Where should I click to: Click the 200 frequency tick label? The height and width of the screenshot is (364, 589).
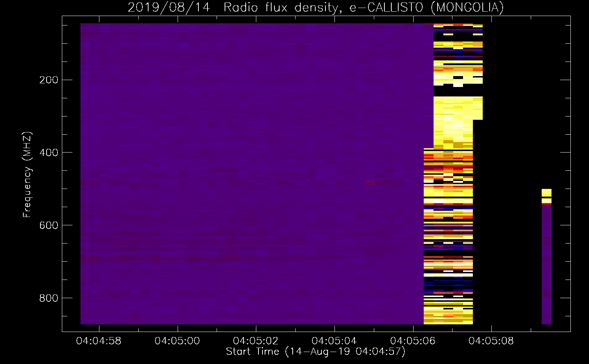[x=49, y=80]
